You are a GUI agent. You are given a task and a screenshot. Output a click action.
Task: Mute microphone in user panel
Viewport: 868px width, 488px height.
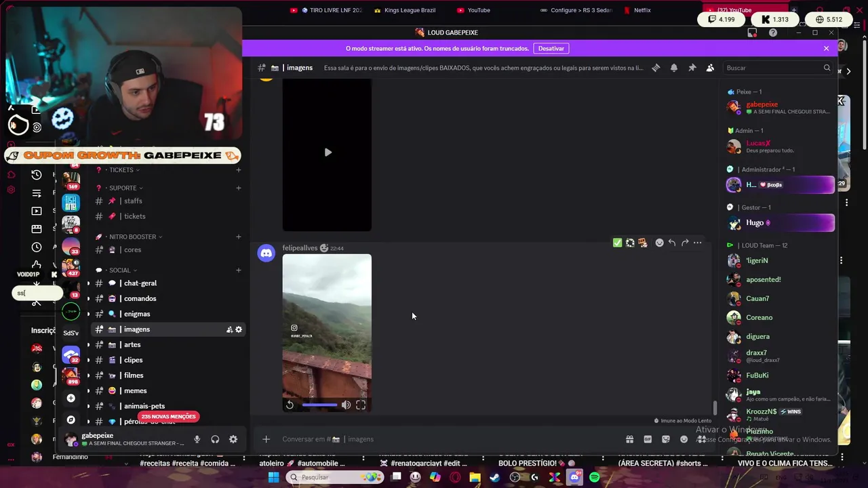click(x=197, y=439)
